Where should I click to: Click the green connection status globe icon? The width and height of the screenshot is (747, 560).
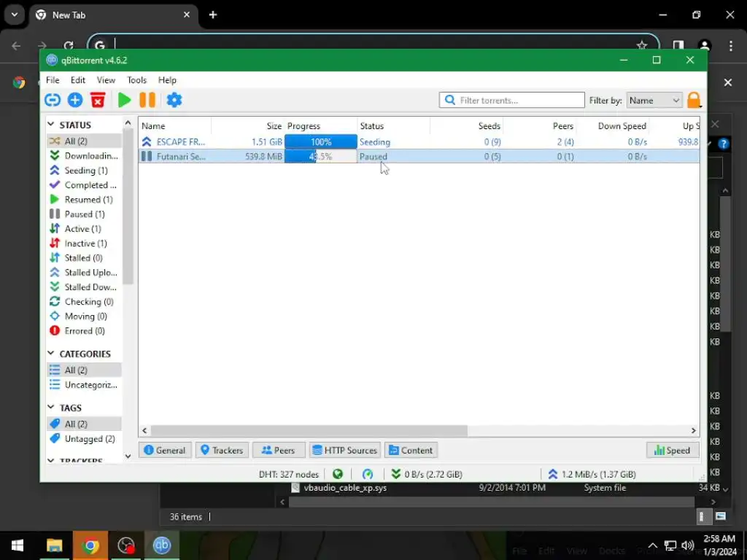click(338, 474)
